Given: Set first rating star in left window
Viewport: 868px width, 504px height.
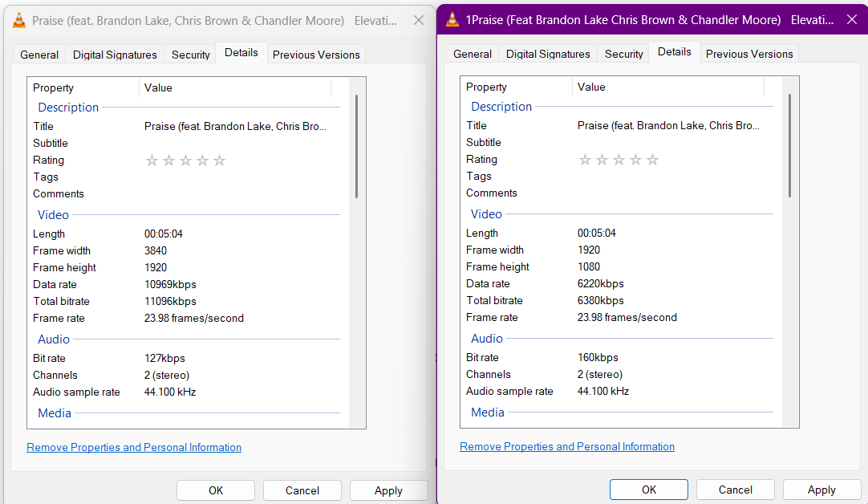Looking at the screenshot, I should (x=152, y=161).
